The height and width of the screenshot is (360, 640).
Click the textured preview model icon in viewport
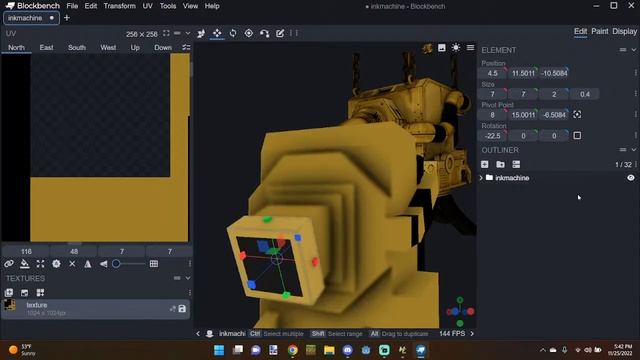[427, 48]
